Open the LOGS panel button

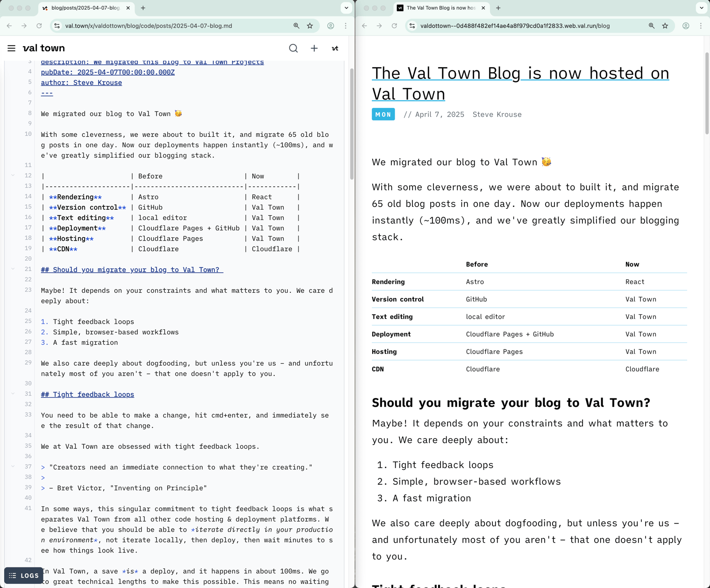point(24,575)
